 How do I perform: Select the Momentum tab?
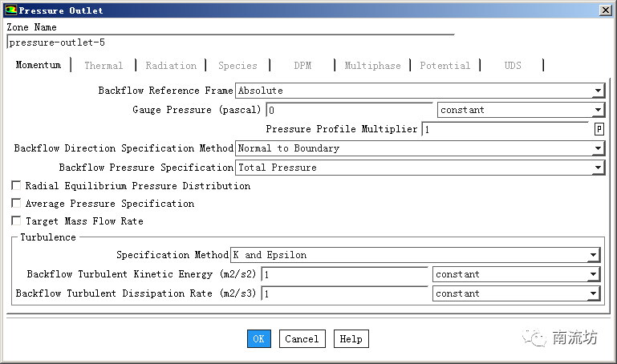pos(38,65)
